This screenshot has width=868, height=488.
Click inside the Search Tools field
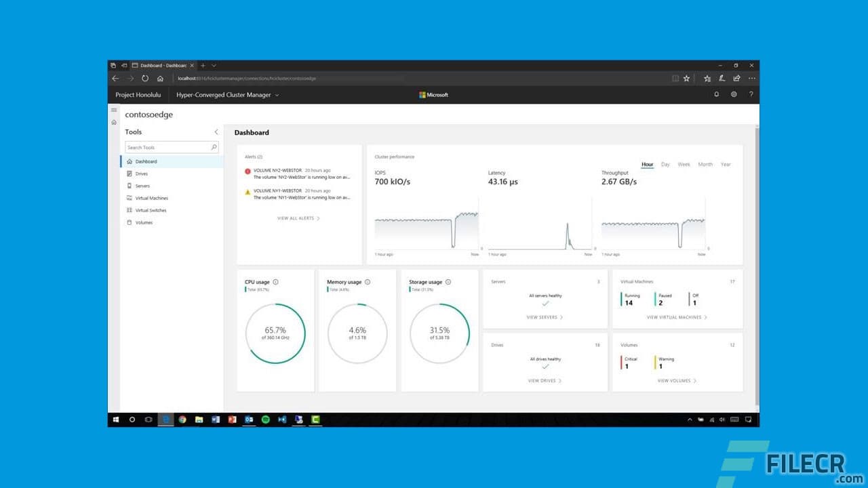[x=166, y=147]
